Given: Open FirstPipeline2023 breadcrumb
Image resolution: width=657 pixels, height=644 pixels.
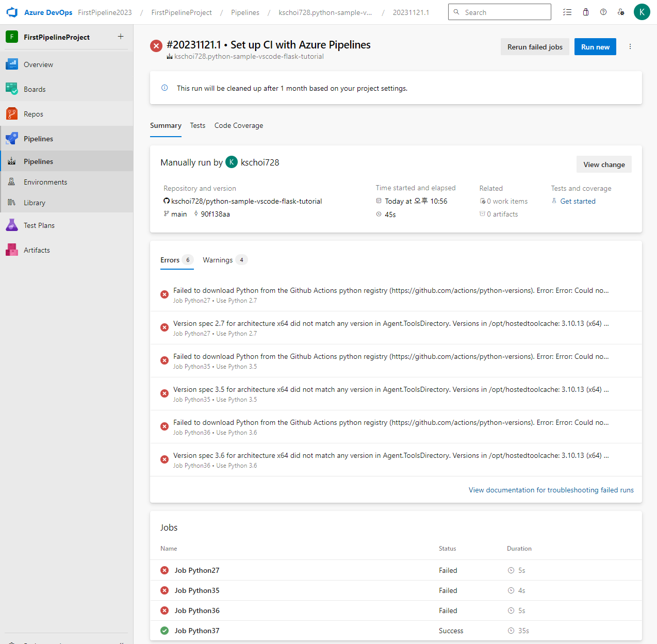Looking at the screenshot, I should click(x=105, y=12).
